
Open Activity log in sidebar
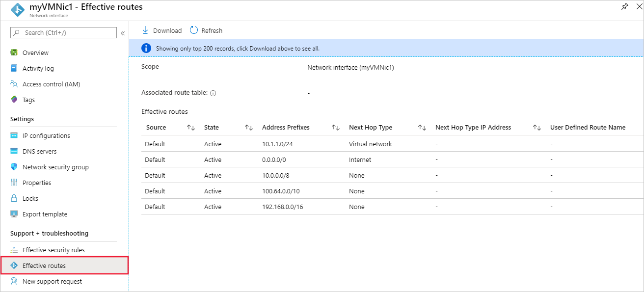point(38,68)
